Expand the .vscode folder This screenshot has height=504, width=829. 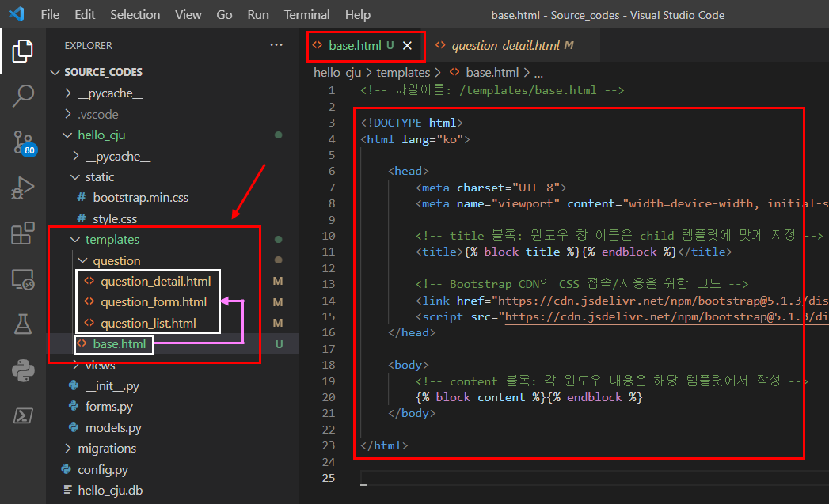click(x=67, y=114)
